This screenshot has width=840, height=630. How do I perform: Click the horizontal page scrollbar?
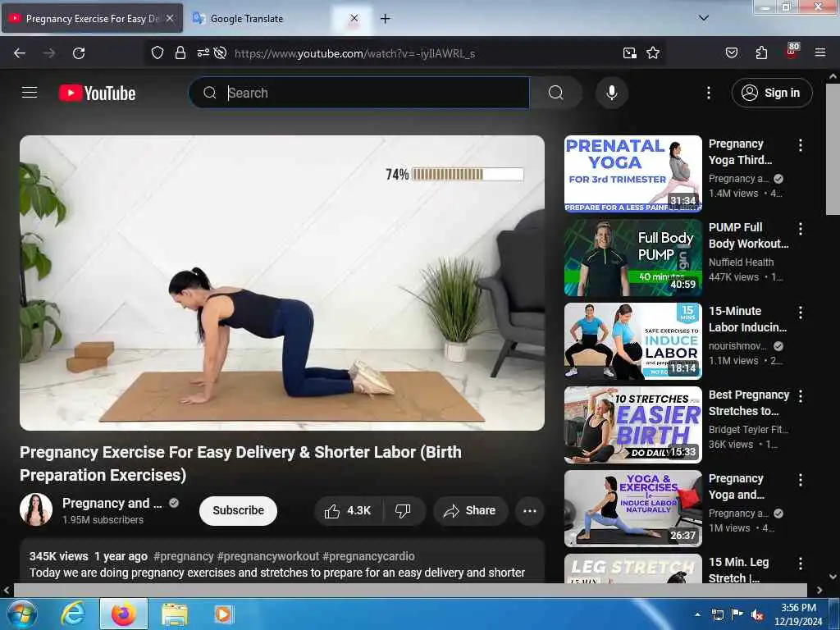[x=410, y=590]
